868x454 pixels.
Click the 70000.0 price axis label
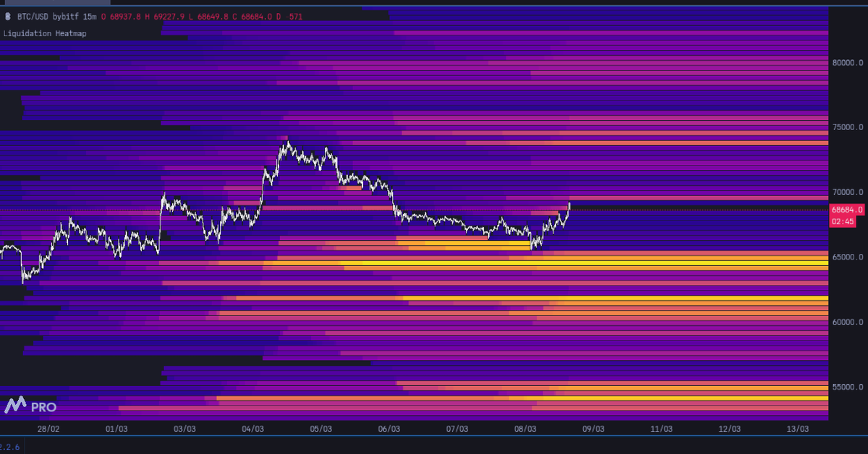tap(847, 192)
